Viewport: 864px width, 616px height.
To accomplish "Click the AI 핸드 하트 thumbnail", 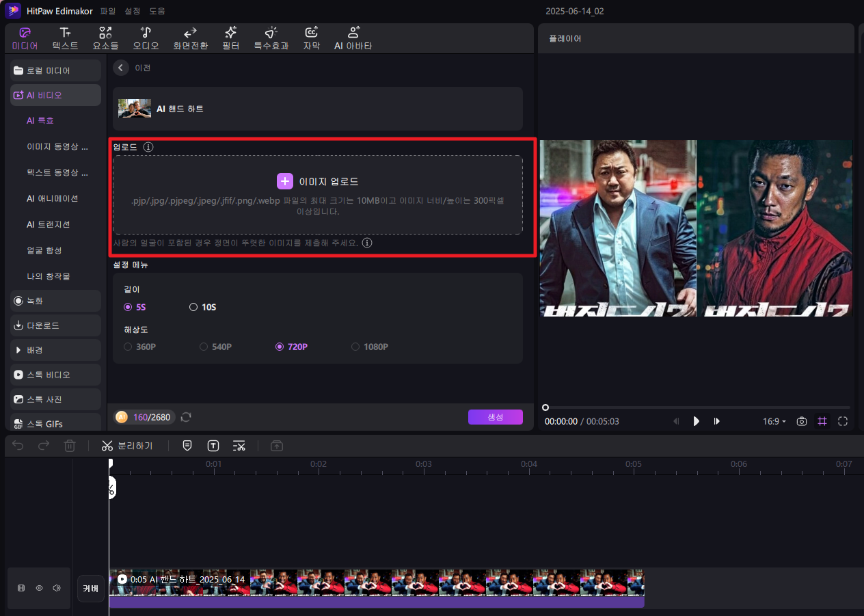I will click(135, 109).
